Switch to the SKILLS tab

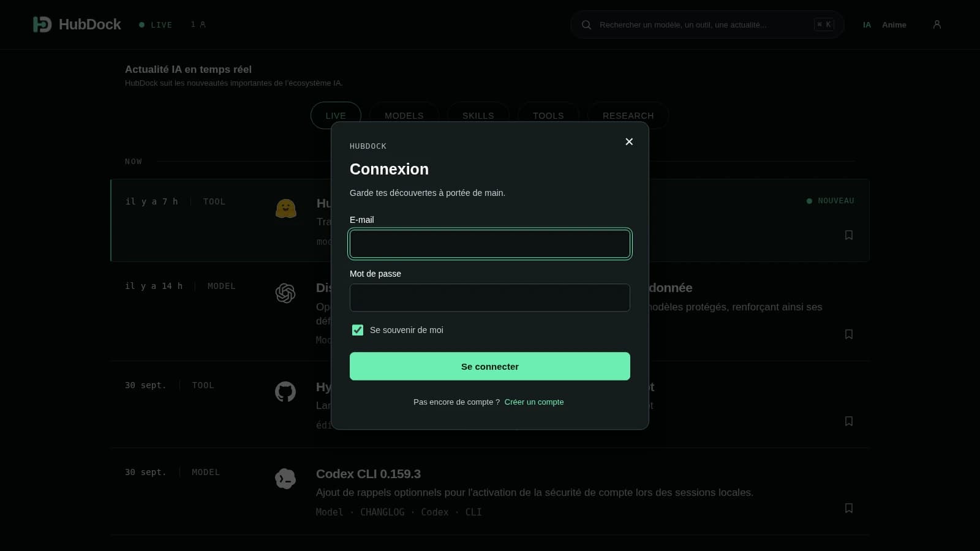478,115
